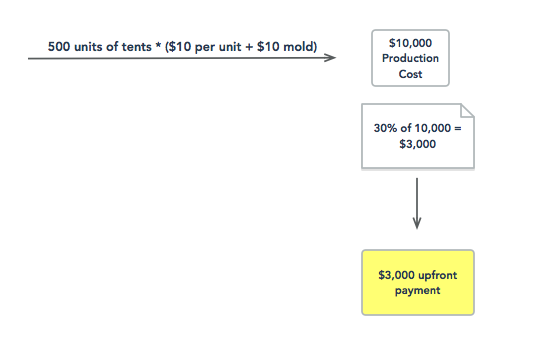Screen dimensions: 533x360
Task: Click the '$3,000' result in the note
Action: (x=417, y=144)
